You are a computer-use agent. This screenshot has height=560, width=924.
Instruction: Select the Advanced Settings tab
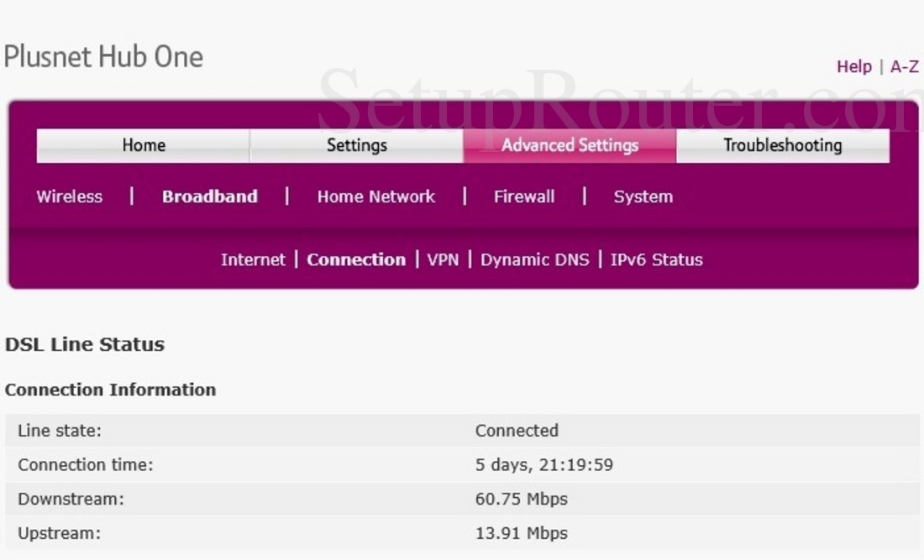(570, 145)
